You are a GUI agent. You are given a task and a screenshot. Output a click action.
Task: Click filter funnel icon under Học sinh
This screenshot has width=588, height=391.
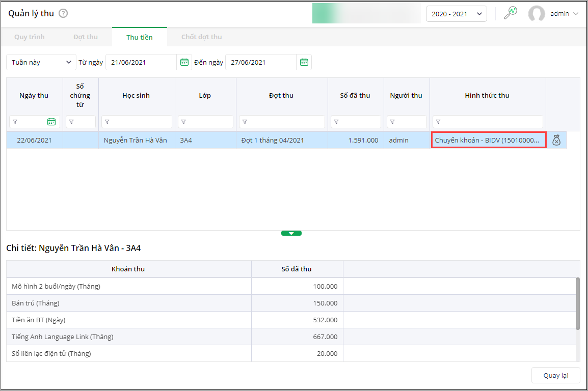point(107,122)
